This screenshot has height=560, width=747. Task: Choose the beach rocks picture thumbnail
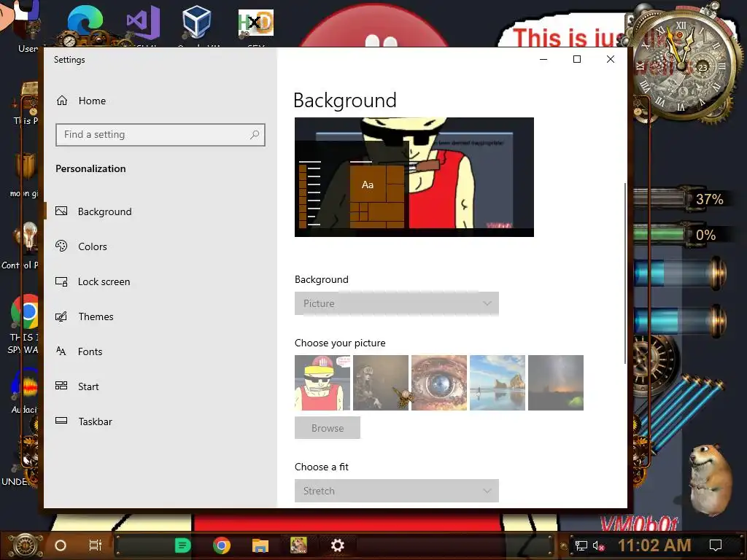pyautogui.click(x=498, y=382)
